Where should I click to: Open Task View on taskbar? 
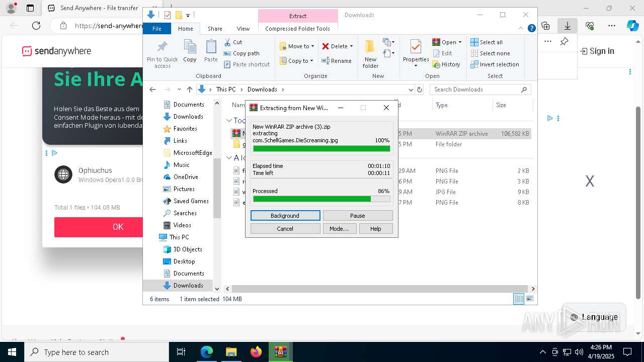click(181, 352)
